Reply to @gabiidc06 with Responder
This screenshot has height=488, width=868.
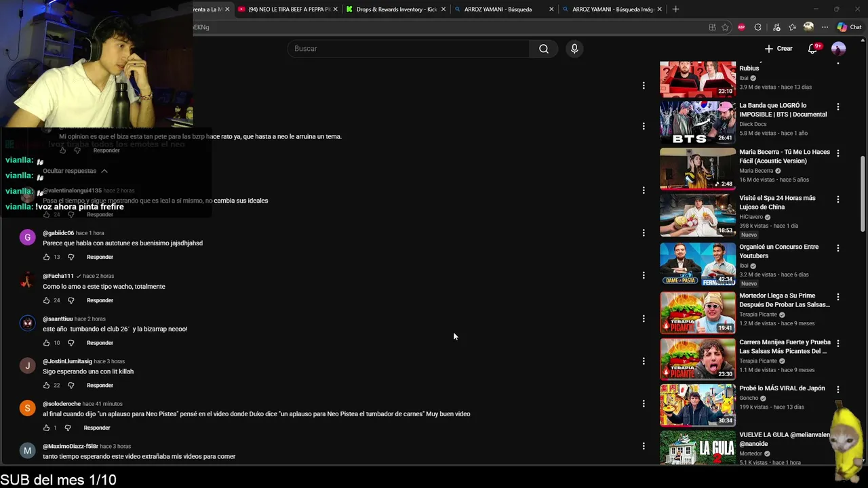coord(100,257)
